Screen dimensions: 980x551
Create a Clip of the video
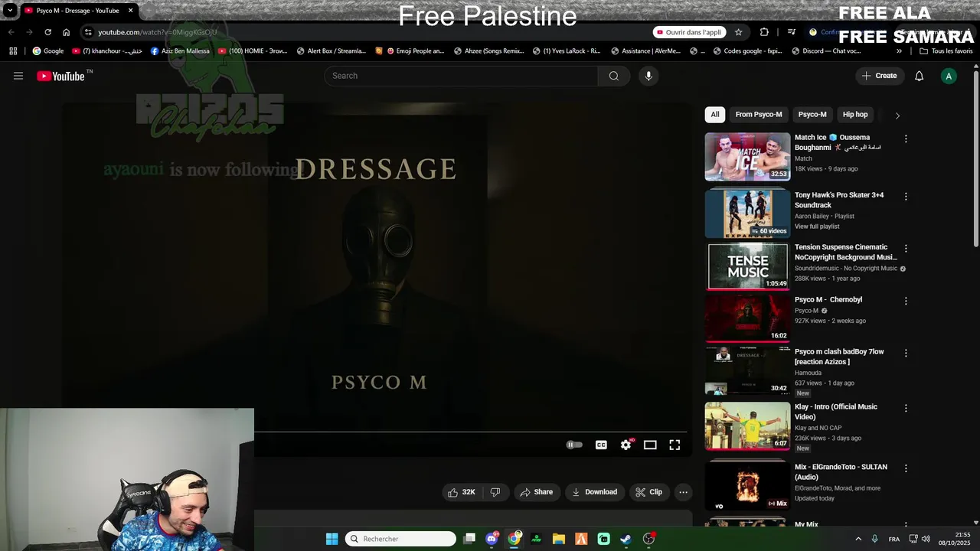[648, 492]
